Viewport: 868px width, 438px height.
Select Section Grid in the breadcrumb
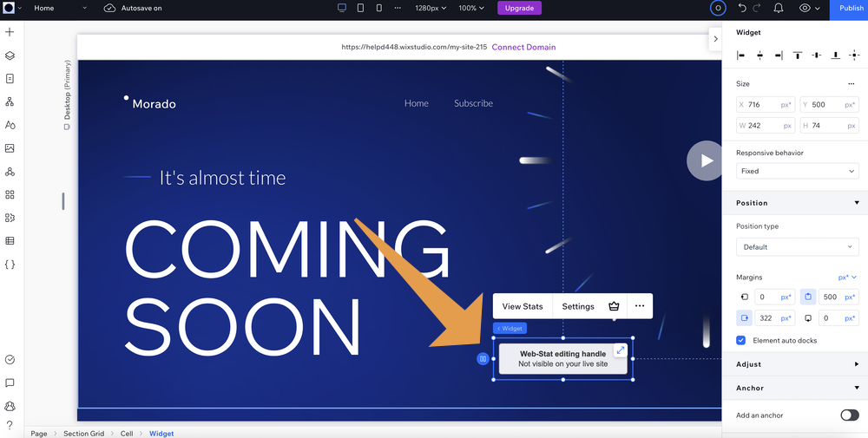pos(84,434)
